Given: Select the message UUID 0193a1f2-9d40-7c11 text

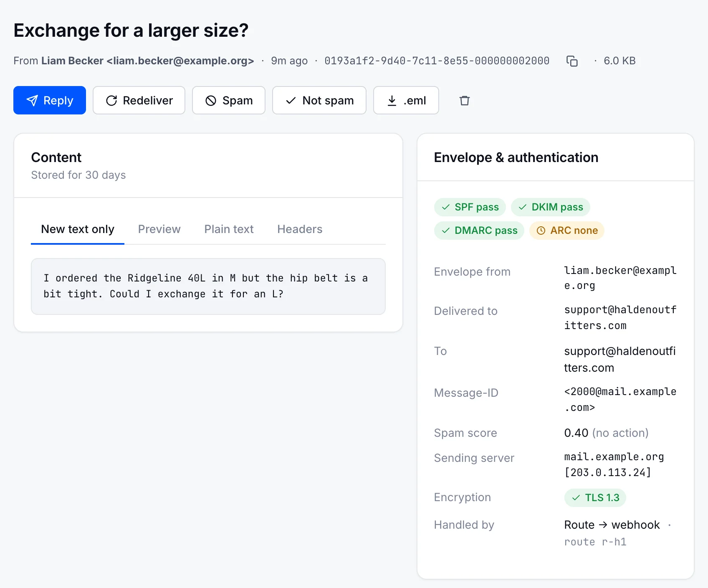Looking at the screenshot, I should [437, 61].
